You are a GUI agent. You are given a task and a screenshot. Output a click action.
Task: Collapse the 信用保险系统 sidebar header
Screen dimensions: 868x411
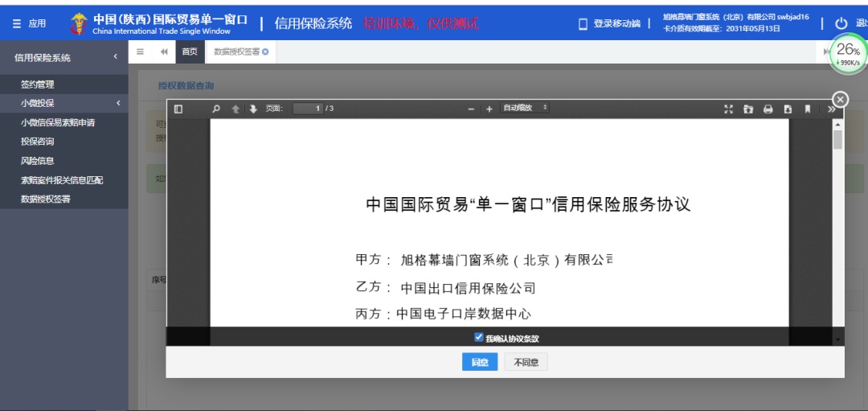point(115,57)
